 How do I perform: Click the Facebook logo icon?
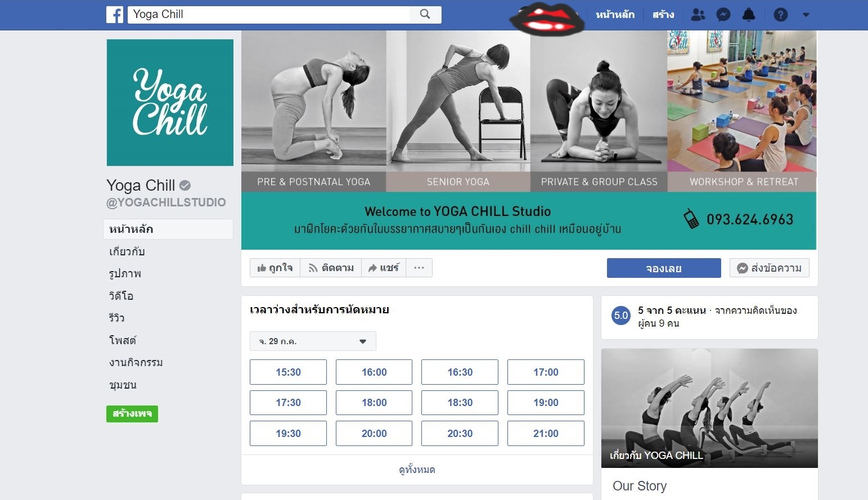point(115,15)
